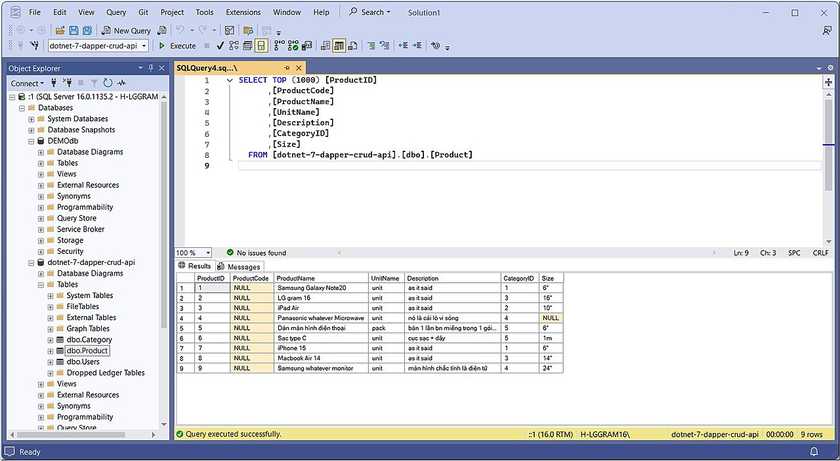This screenshot has width=840, height=461.
Task: Open a file with the Open File icon
Action: click(x=60, y=31)
